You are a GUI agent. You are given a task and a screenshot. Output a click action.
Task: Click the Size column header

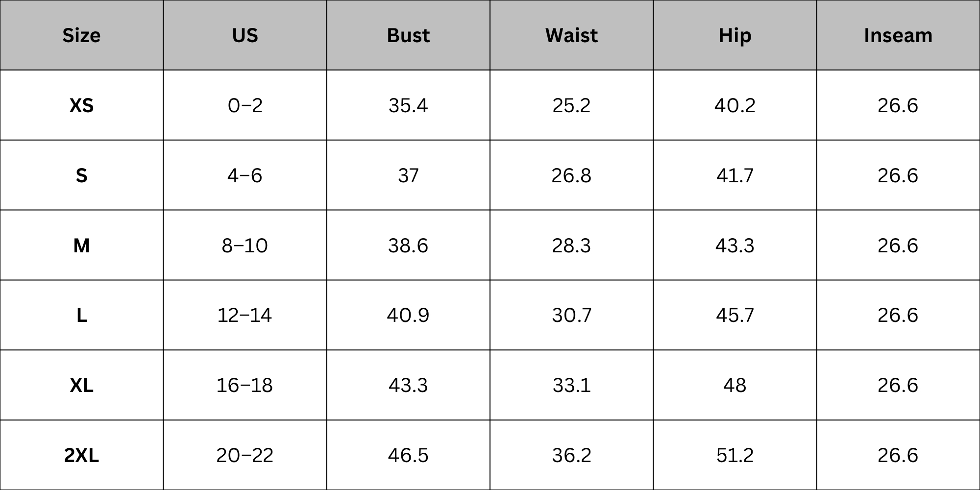(81, 35)
